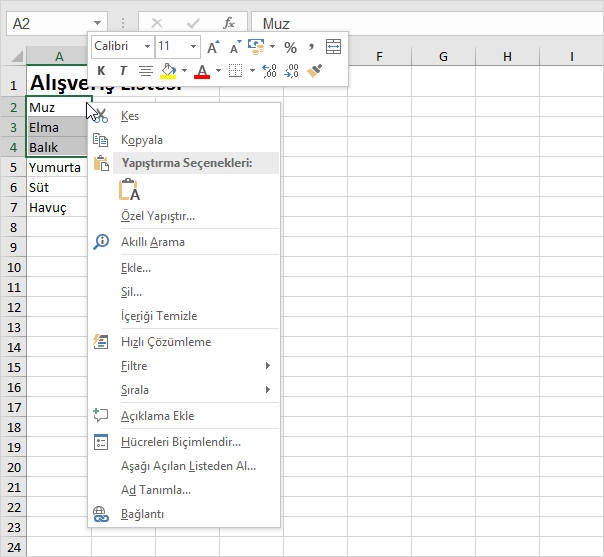Viewport: 604px width, 557px height.
Task: Decrease decimal places in the mini toolbar
Action: [x=291, y=71]
